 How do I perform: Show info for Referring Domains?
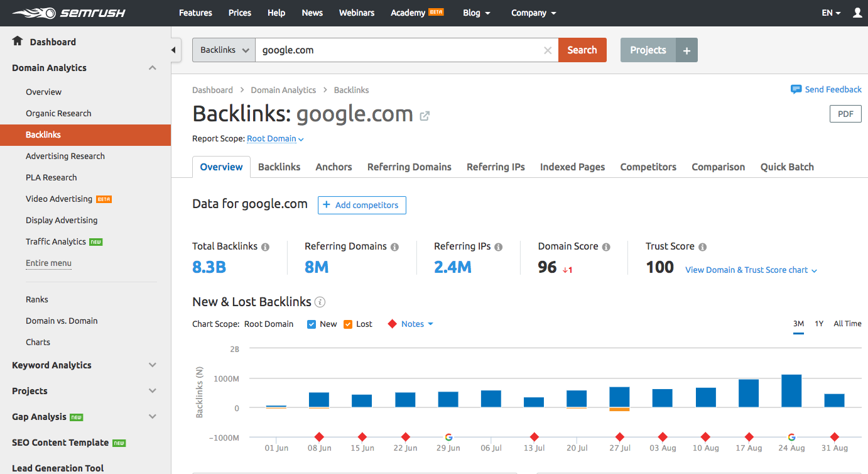point(394,247)
